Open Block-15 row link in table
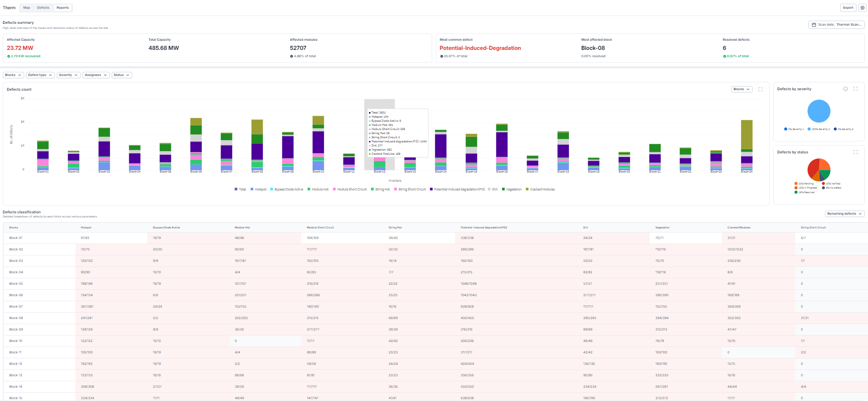The height and width of the screenshot is (401, 868). click(16, 398)
